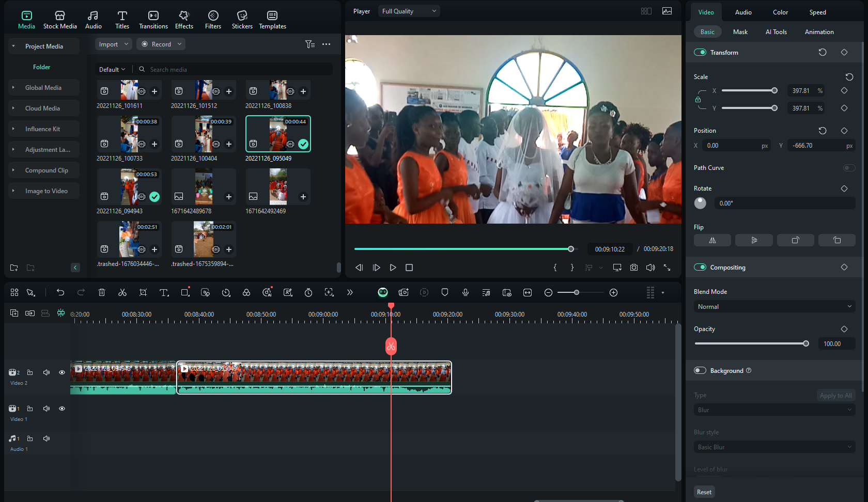This screenshot has height=502, width=868.
Task: Select the Split/Scissors tool in timeline toolbar
Action: click(x=122, y=292)
